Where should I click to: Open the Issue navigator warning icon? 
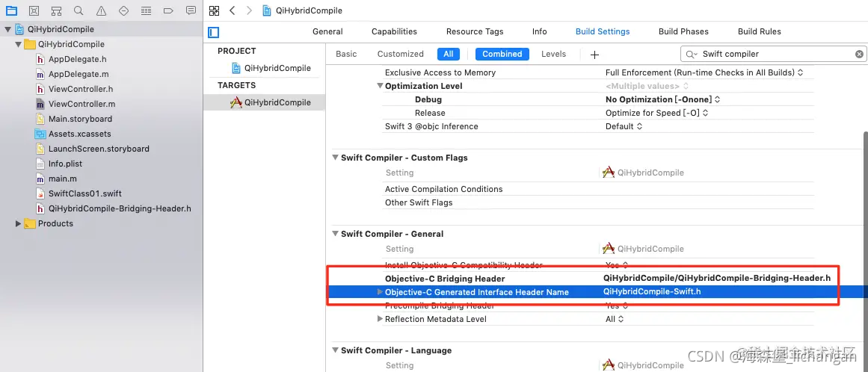(x=101, y=10)
